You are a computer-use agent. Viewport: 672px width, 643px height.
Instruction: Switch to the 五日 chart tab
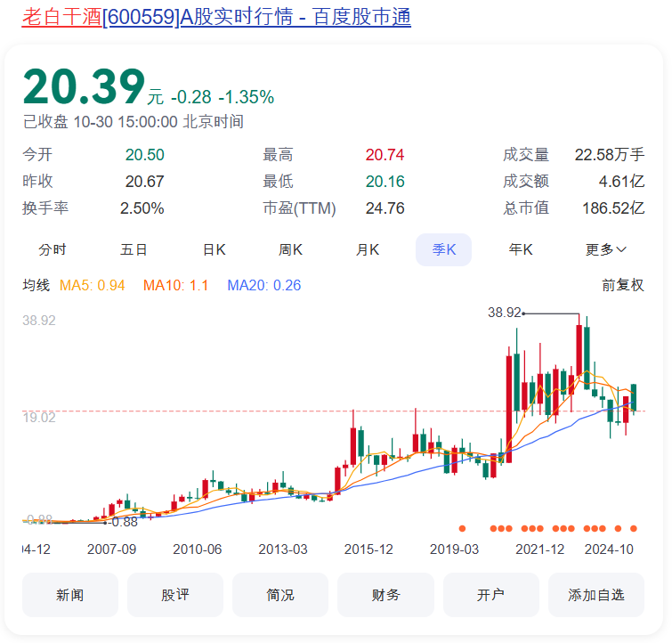coord(134,249)
